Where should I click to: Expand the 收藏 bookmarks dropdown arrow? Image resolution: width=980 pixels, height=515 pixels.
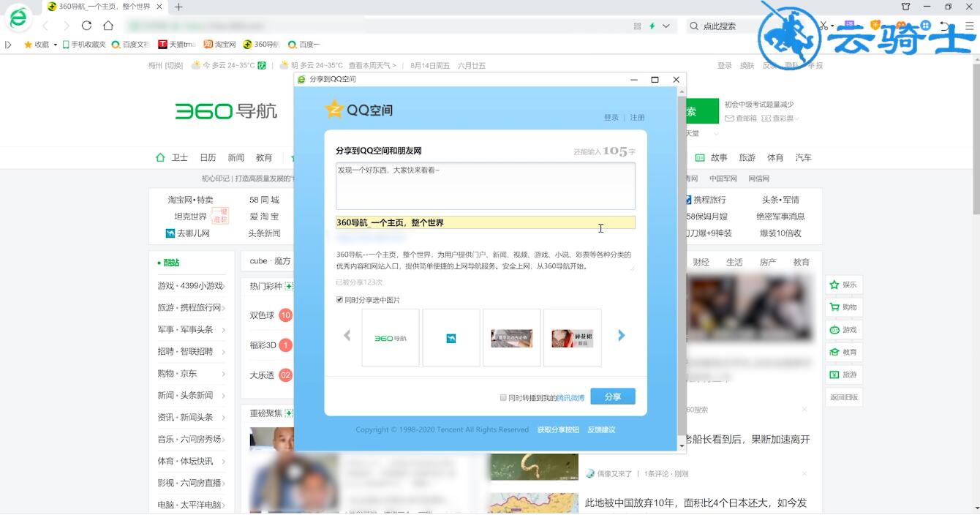tap(56, 45)
